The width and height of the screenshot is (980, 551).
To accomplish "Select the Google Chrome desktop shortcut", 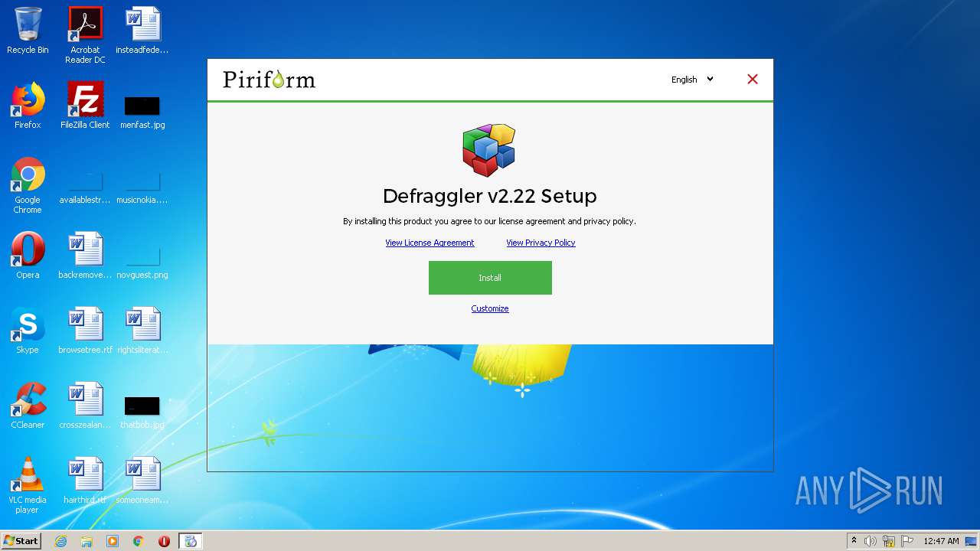I will (28, 185).
